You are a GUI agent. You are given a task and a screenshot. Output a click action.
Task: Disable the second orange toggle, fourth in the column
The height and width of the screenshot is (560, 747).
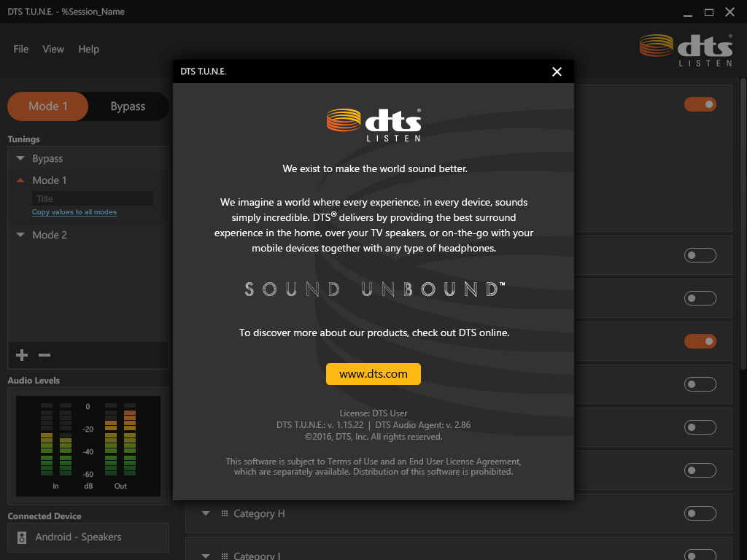point(700,341)
